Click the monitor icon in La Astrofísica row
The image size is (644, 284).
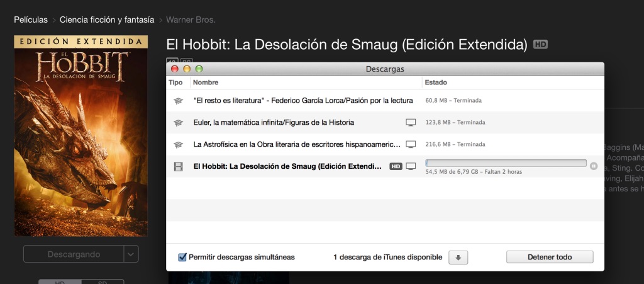(411, 145)
